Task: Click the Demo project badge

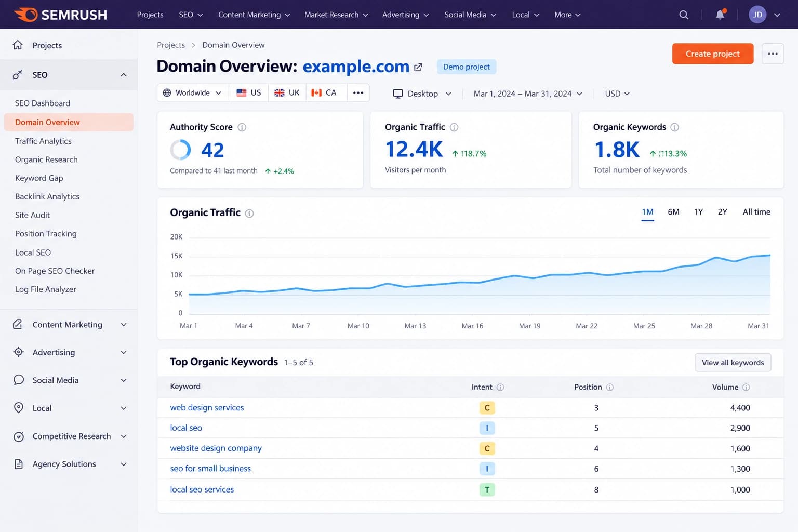Action: point(467,67)
